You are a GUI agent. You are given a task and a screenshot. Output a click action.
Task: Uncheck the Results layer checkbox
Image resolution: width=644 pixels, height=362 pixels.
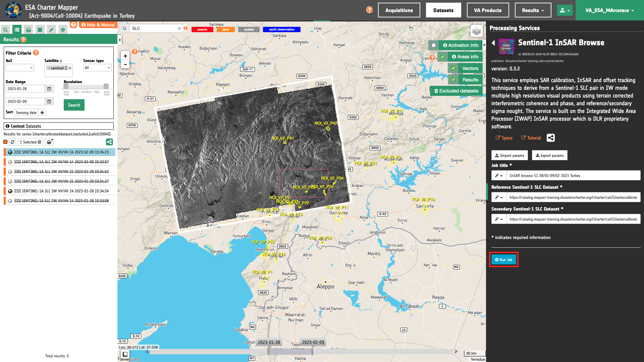pos(453,80)
